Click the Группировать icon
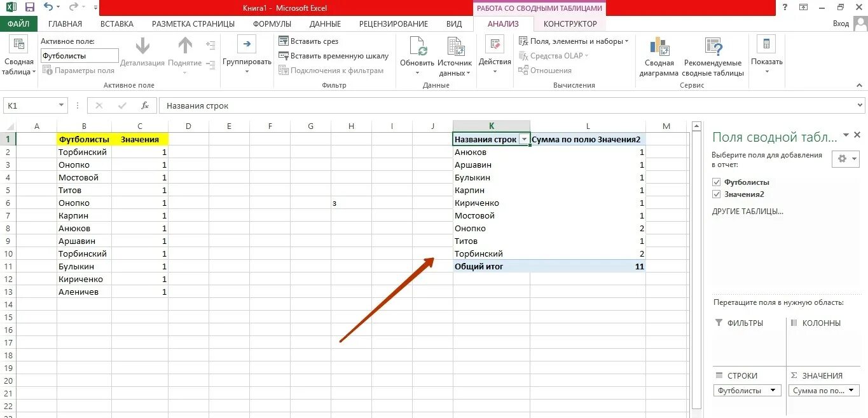The height and width of the screenshot is (418, 868). (x=247, y=44)
